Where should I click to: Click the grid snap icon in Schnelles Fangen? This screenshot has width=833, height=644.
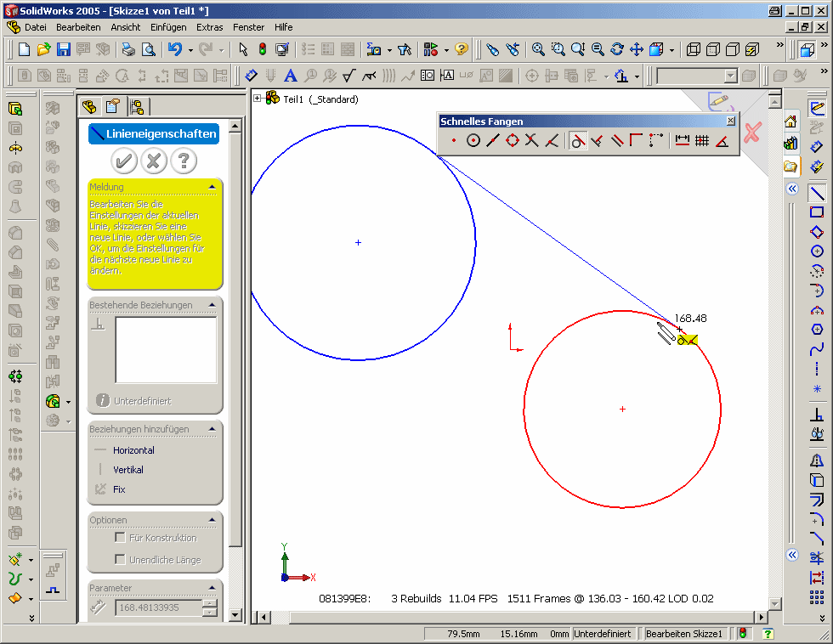coord(701,141)
